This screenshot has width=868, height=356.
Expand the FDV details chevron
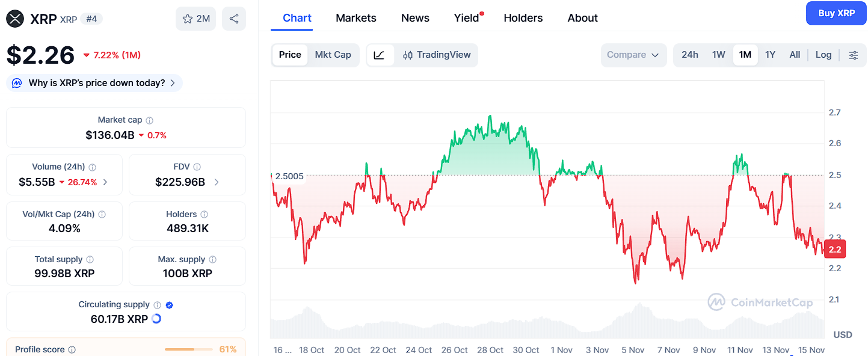(x=217, y=182)
